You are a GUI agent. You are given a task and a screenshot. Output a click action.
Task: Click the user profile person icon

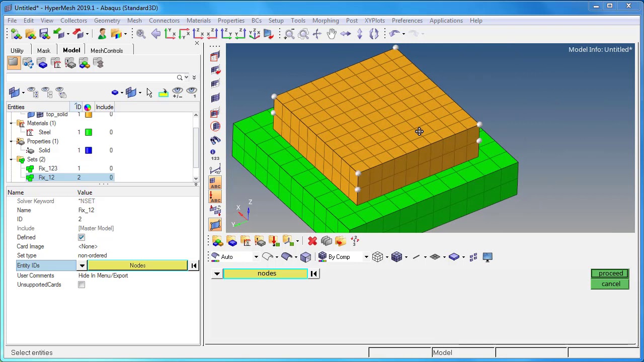click(102, 34)
